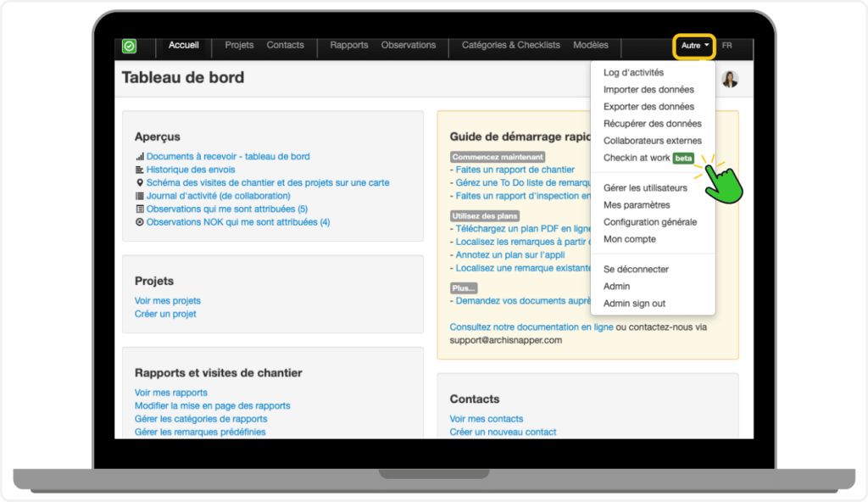Select Collaborateurs externes
Viewport: 868px width, 502px height.
[652, 141]
